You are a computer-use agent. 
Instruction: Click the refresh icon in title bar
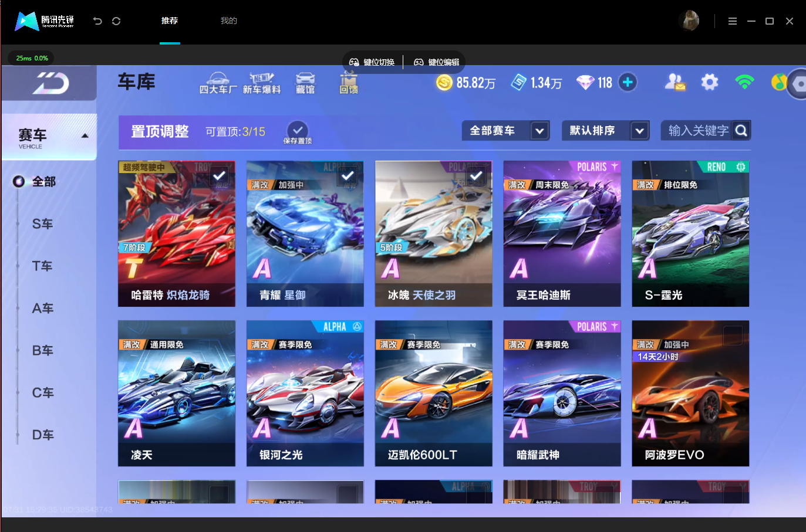116,21
